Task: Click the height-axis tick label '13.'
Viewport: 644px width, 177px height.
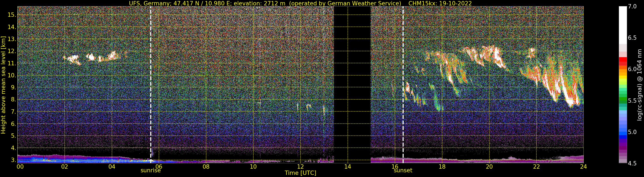Action: (x=12, y=39)
